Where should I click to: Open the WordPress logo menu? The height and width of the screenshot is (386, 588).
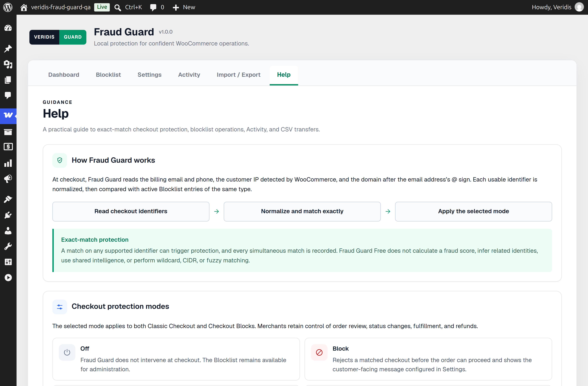click(8, 7)
